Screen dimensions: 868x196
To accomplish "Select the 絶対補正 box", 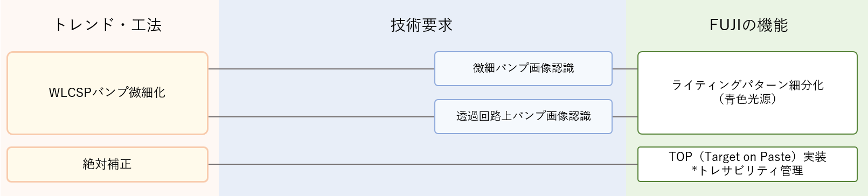I will coord(107,164).
